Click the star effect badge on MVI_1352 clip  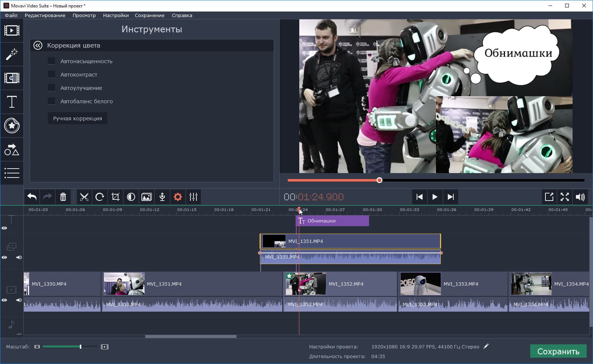[289, 276]
